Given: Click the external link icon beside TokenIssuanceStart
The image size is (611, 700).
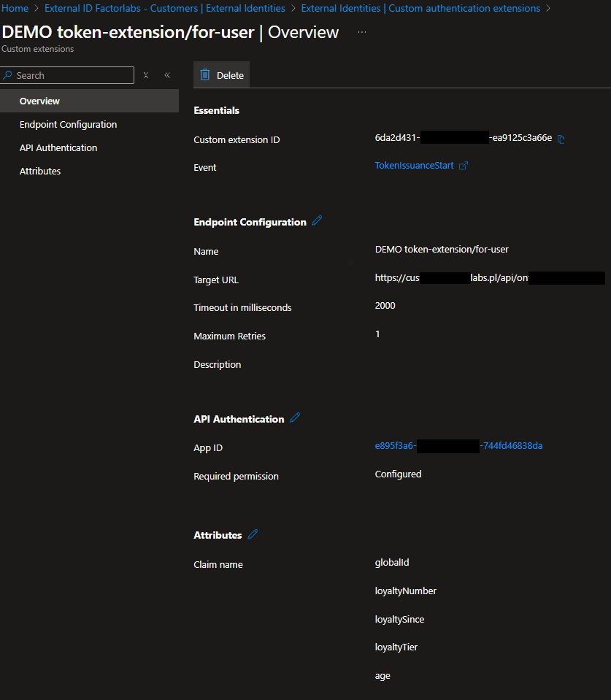Looking at the screenshot, I should 463,166.
